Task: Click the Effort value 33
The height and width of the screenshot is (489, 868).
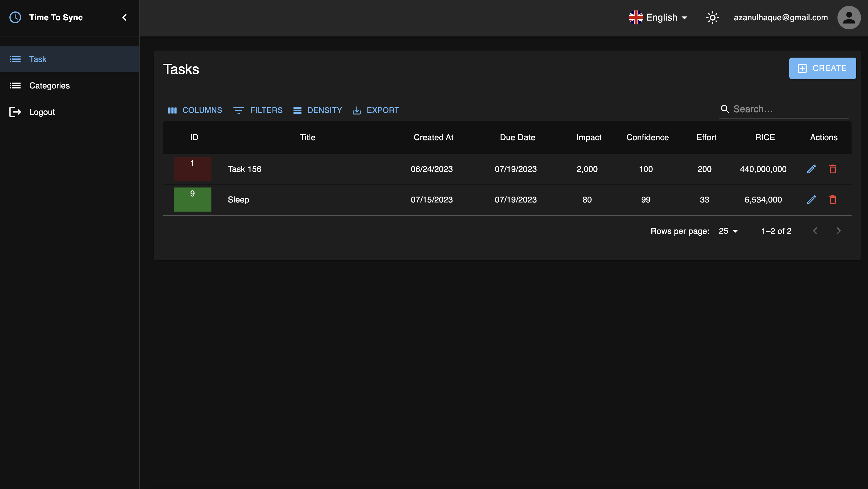Action: point(704,200)
